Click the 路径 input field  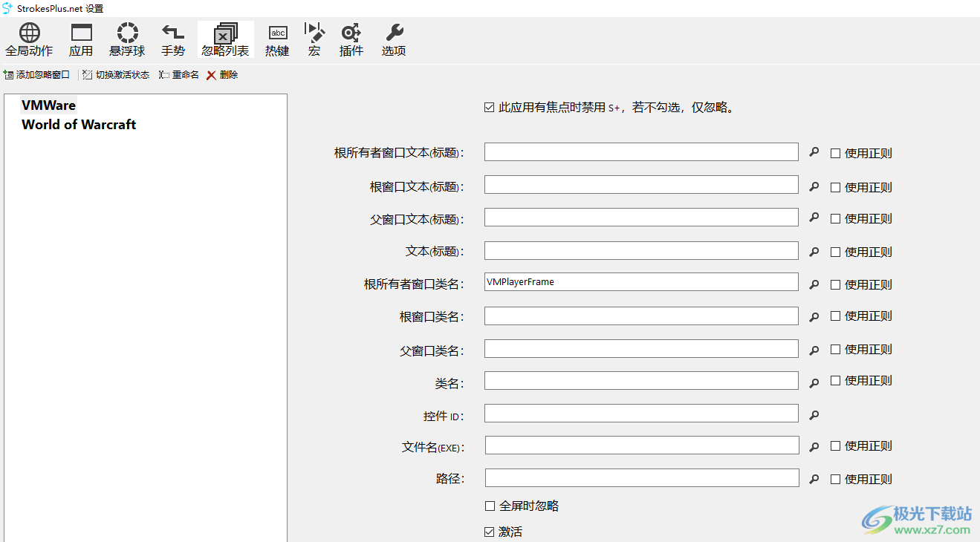(x=642, y=477)
